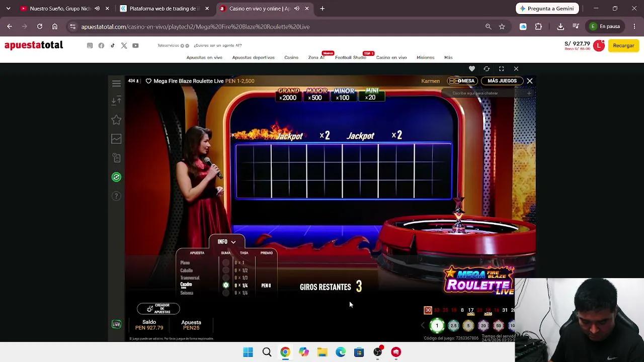Open Football Studio menu item
Image resolution: width=644 pixels, height=362 pixels.
click(351, 57)
